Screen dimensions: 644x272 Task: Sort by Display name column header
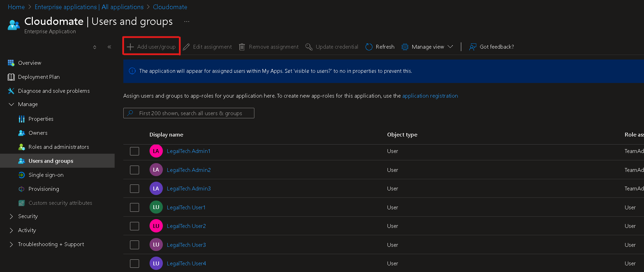click(x=166, y=135)
